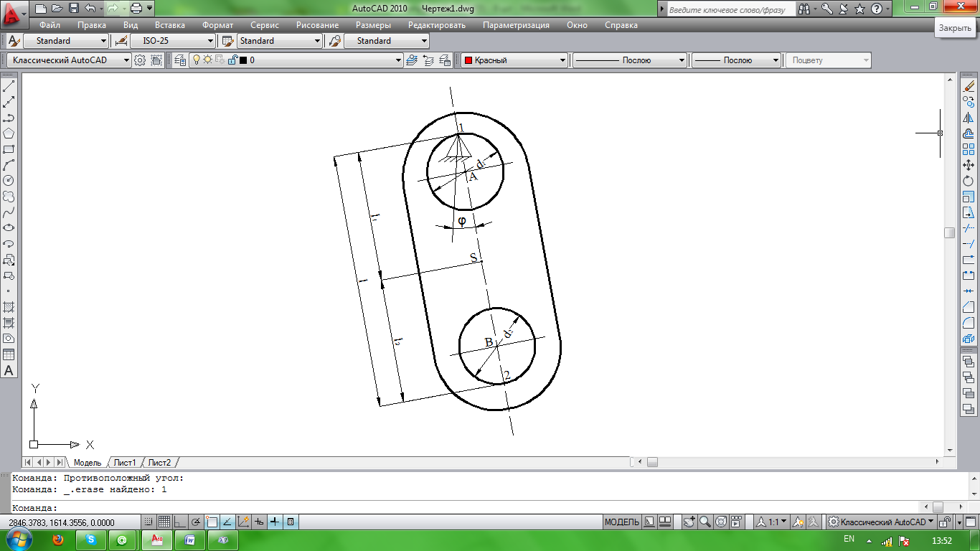The height and width of the screenshot is (551, 980).
Task: Click the Erase tool in modify toolbar
Action: 969,86
